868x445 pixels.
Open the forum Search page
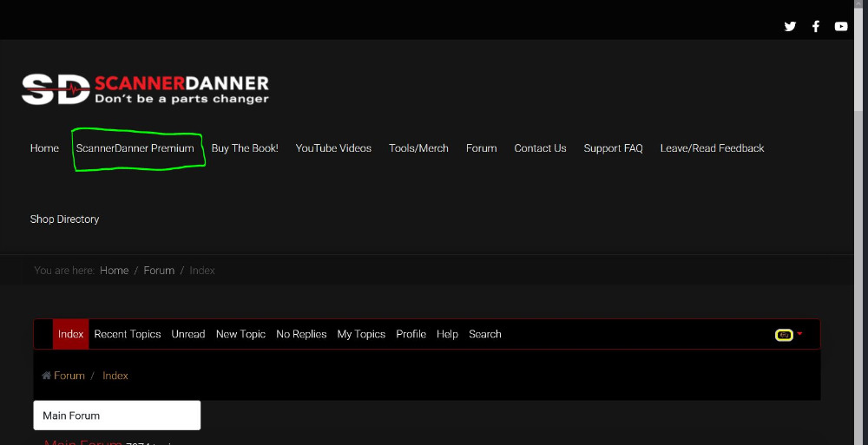(484, 334)
